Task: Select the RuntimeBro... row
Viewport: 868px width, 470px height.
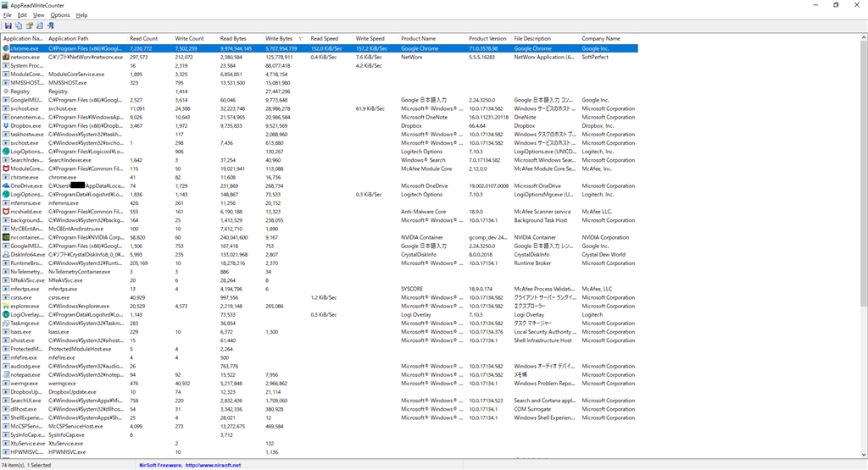Action: tap(320, 263)
